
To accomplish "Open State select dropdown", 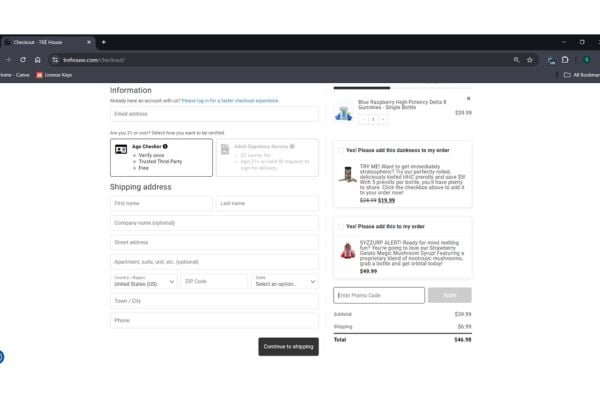I will (x=285, y=281).
